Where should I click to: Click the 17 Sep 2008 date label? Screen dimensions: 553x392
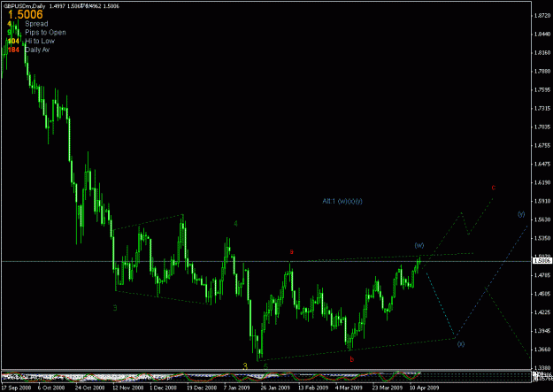17,388
